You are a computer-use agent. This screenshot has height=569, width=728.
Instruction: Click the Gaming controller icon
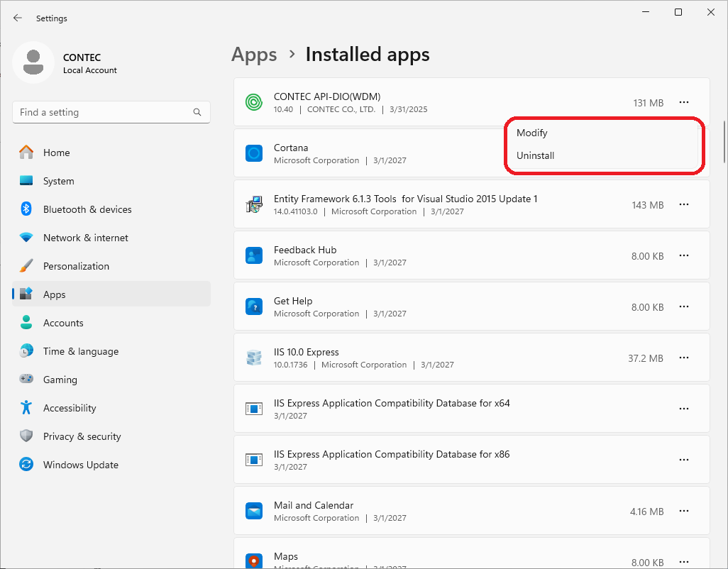(26, 379)
